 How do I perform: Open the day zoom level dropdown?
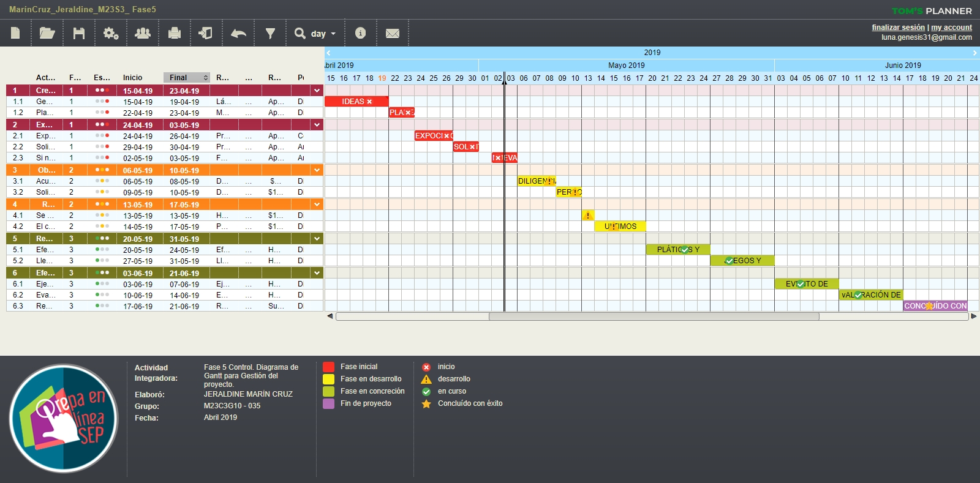pos(315,34)
